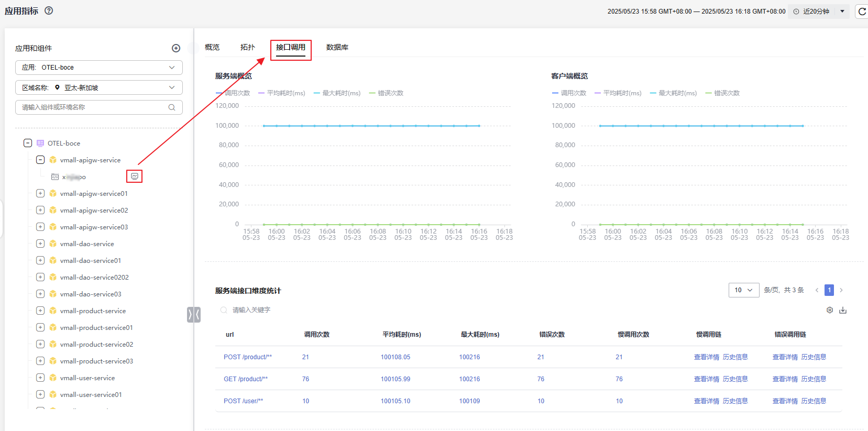
Task: Click the 最大耗时(ms) column header
Action: 480,335
